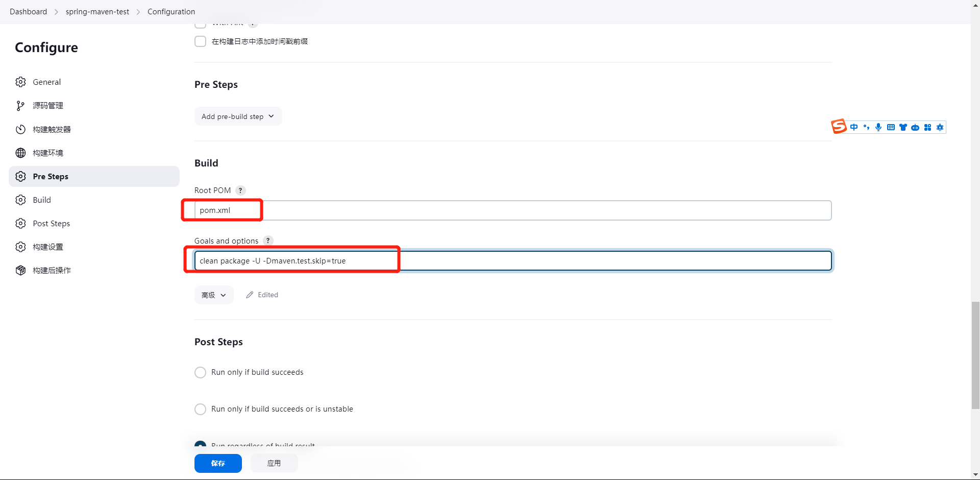Expand breadcrumb arrow after spring-maven-test
The height and width of the screenshot is (480, 980).
tap(138, 12)
